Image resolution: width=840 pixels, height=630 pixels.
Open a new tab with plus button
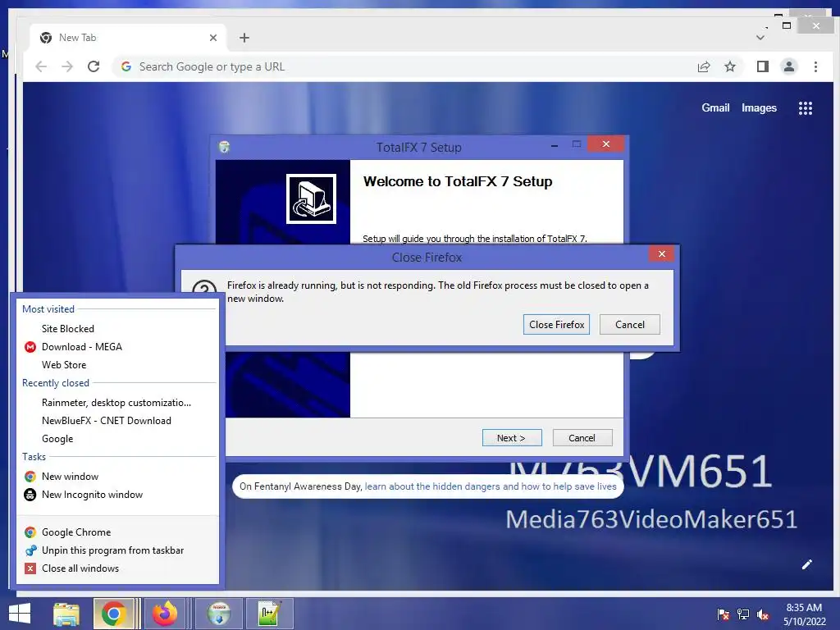pyautogui.click(x=244, y=38)
